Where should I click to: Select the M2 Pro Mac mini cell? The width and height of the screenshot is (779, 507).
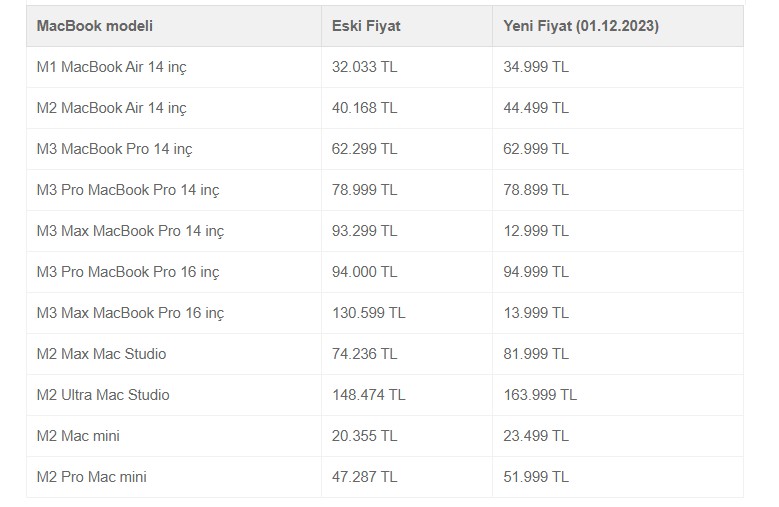(174, 477)
